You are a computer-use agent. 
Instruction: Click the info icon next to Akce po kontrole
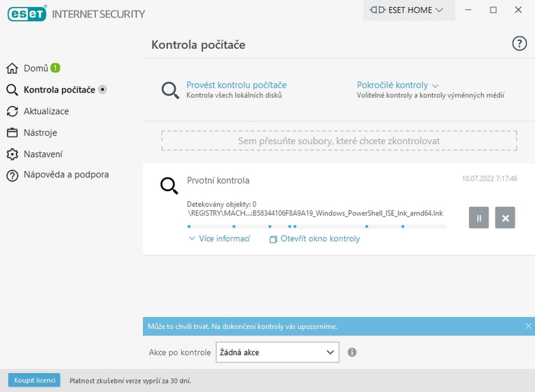coord(352,352)
